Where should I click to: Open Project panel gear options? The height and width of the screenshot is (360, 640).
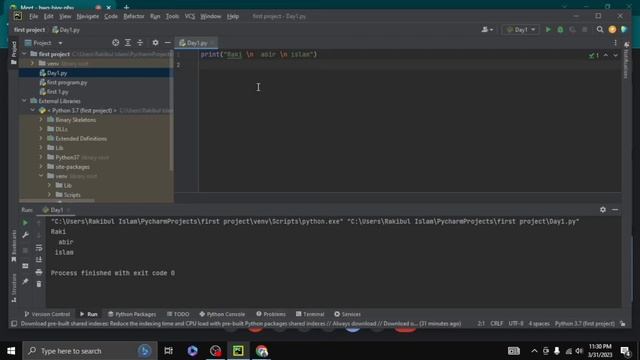[156, 42]
